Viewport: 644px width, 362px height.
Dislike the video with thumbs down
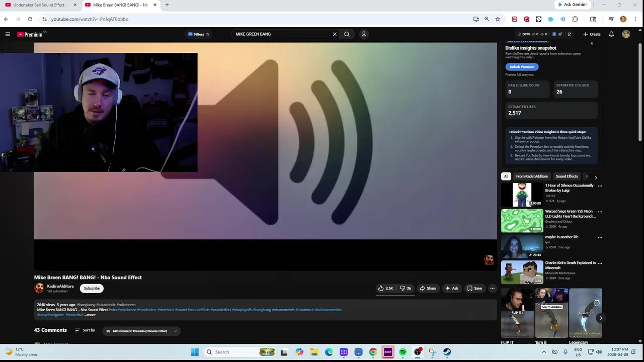coord(406,288)
